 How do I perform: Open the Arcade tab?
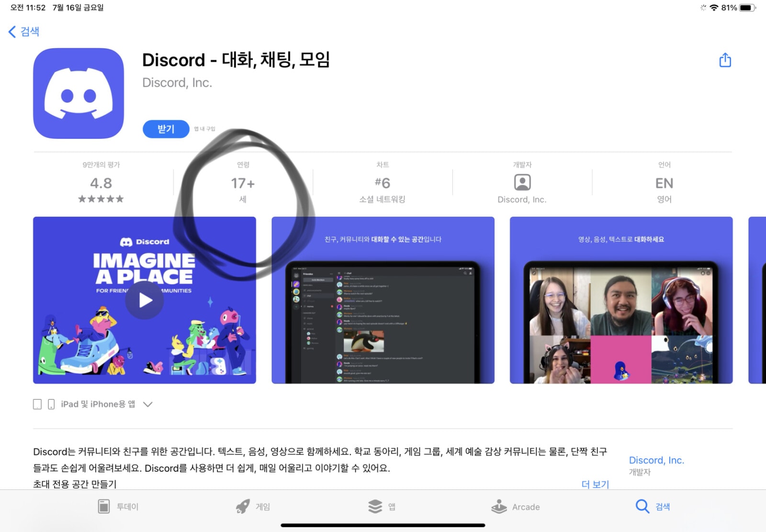coord(515,506)
